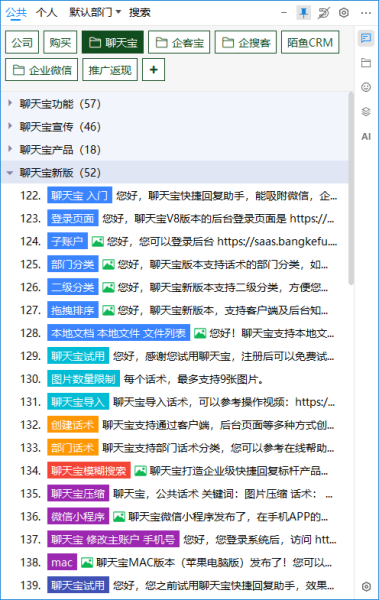Click image icon on row 125 部门分类
This screenshot has width=379, height=600.
pyautogui.click(x=108, y=264)
